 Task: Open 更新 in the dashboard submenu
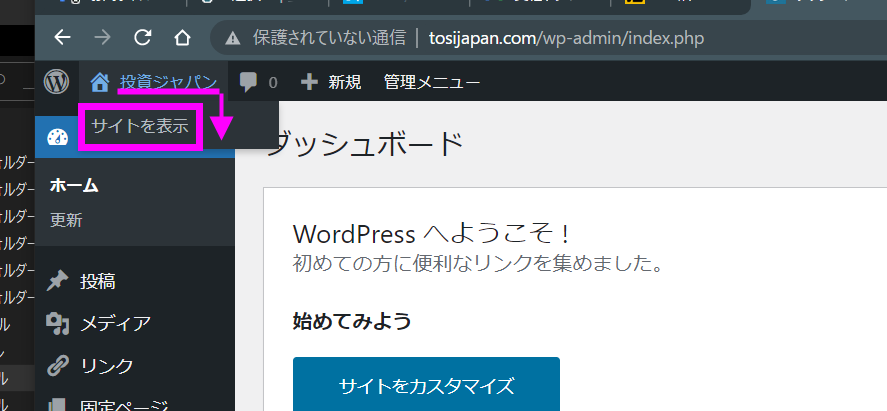click(x=66, y=220)
